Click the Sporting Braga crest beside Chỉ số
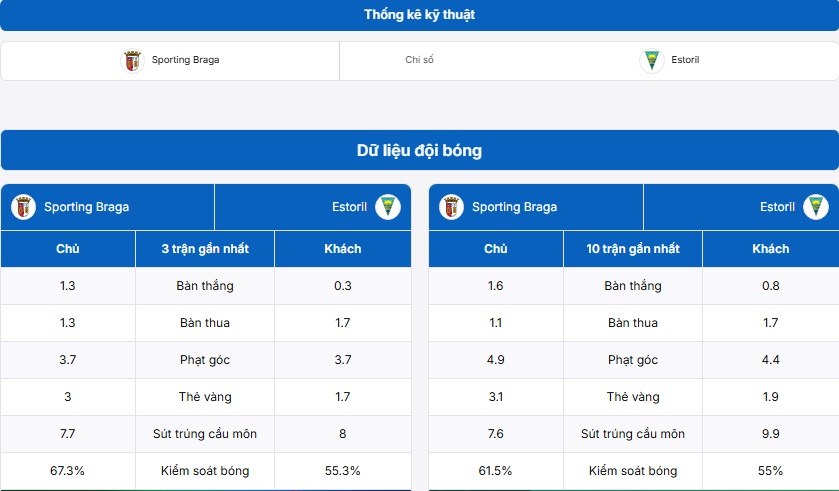 tap(132, 60)
